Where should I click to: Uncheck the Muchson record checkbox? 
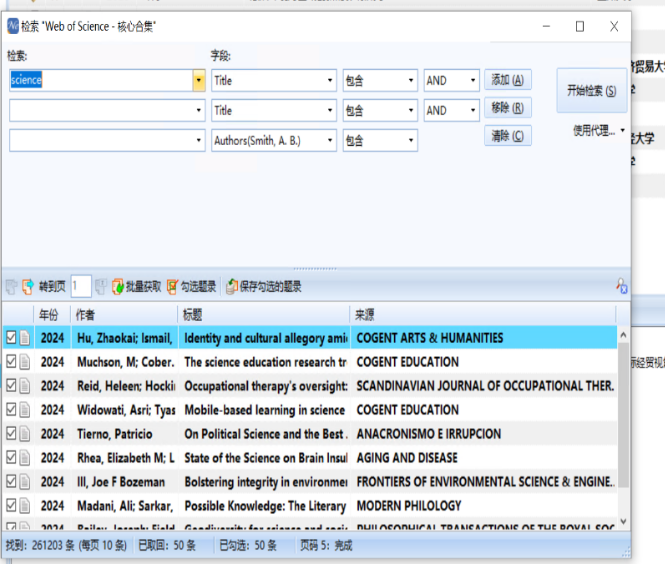(x=11, y=362)
